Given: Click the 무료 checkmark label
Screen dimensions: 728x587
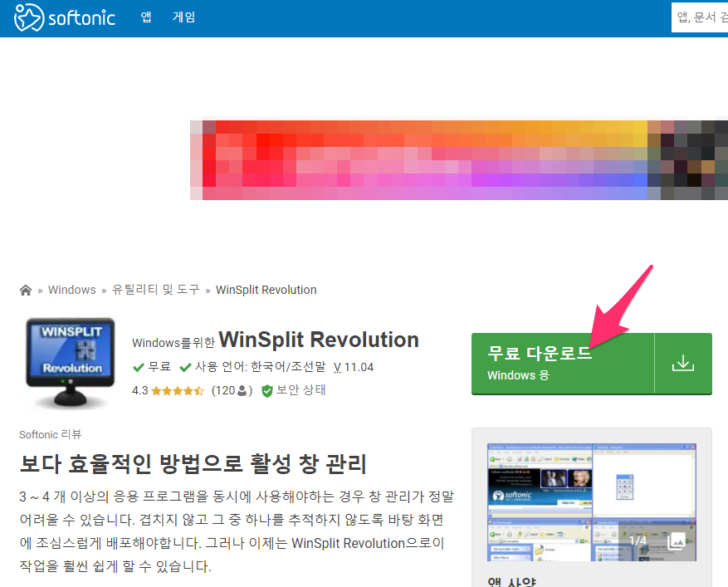Looking at the screenshot, I should pos(159,367).
